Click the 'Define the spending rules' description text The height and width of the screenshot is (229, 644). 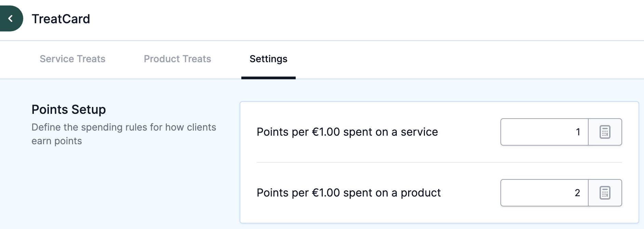point(124,134)
